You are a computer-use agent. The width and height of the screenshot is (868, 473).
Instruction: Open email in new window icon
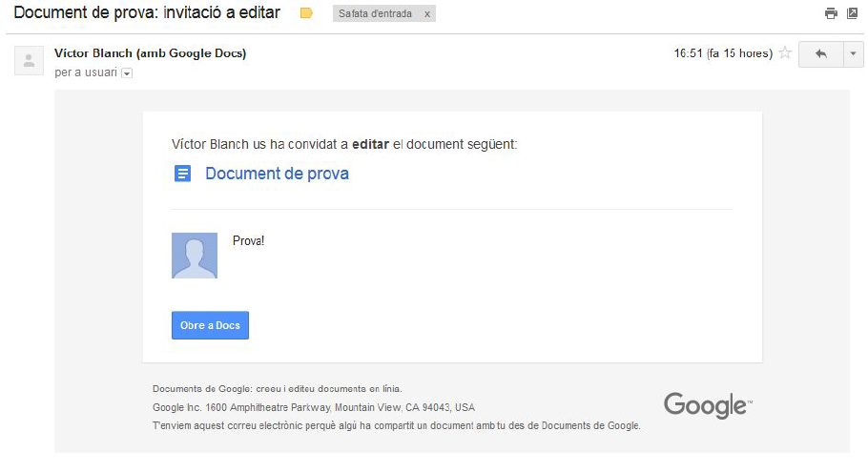(852, 13)
